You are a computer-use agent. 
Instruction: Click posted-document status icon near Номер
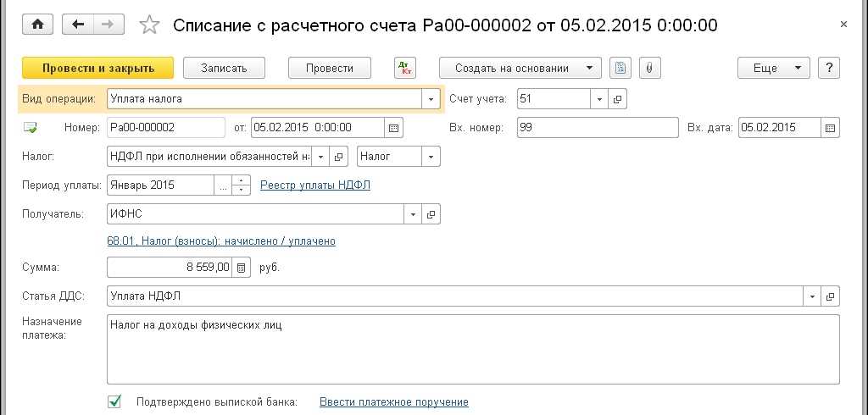point(30,128)
